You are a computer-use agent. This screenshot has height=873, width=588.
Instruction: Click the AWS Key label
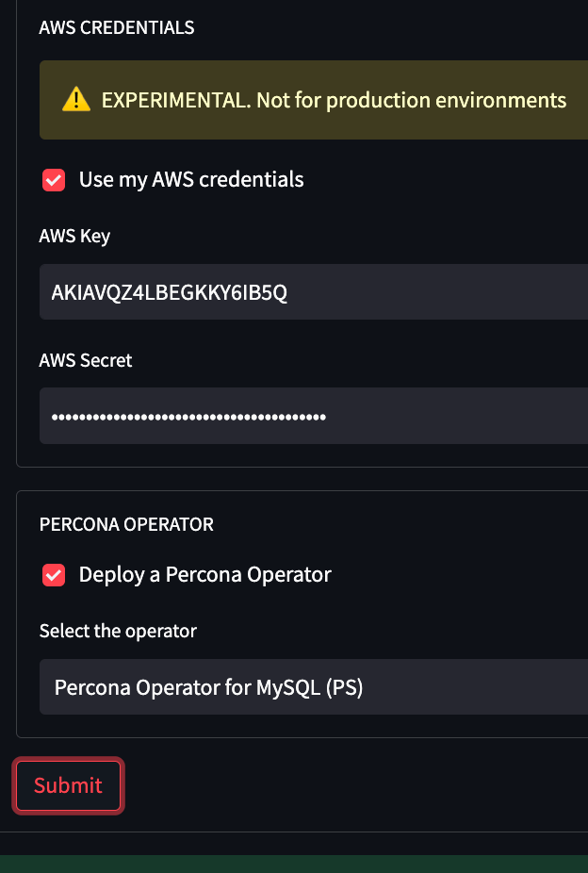(x=74, y=236)
